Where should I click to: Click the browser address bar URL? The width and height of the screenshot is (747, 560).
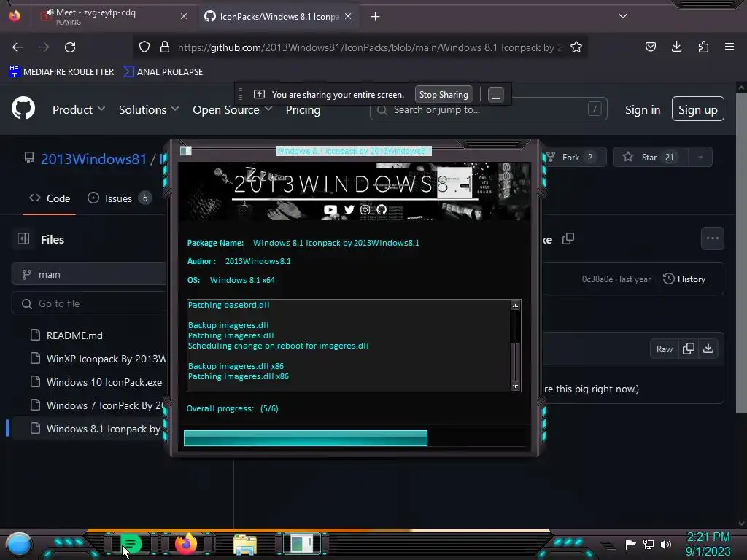tap(369, 47)
